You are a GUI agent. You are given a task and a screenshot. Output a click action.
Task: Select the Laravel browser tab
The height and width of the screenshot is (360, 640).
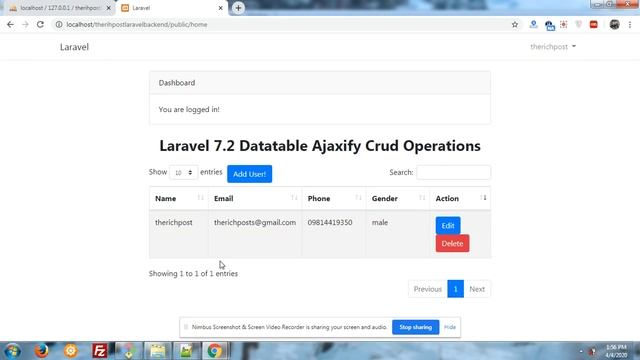point(171,8)
